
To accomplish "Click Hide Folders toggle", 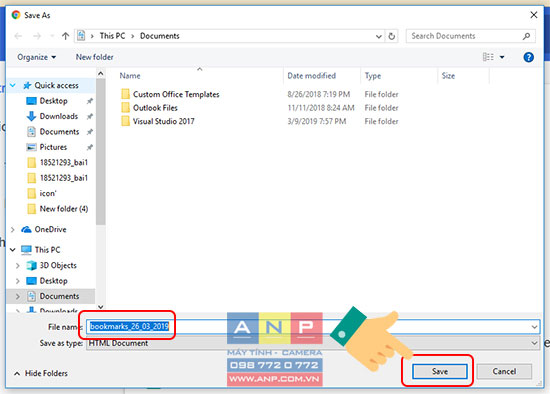I will pyautogui.click(x=41, y=373).
